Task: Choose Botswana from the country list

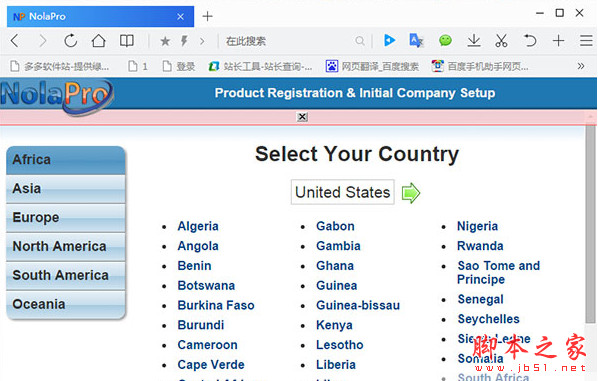Action: click(206, 286)
